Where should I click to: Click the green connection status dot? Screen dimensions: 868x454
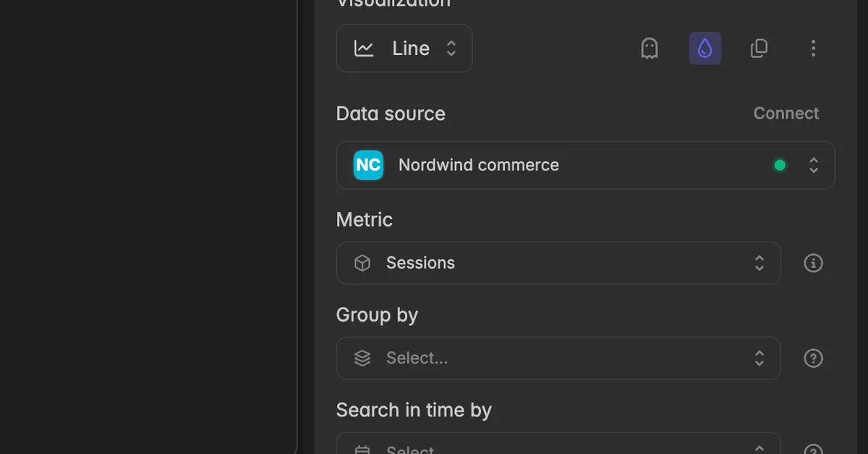coord(780,165)
